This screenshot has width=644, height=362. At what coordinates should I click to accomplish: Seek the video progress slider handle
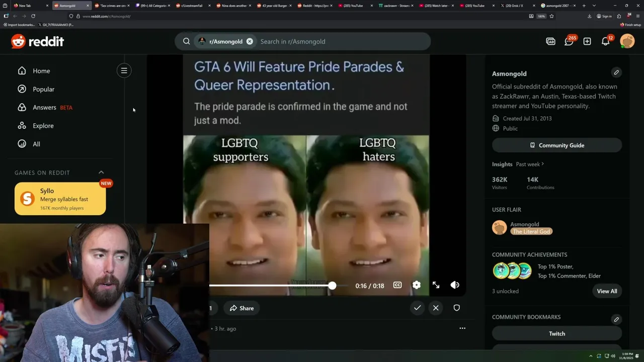(x=332, y=286)
